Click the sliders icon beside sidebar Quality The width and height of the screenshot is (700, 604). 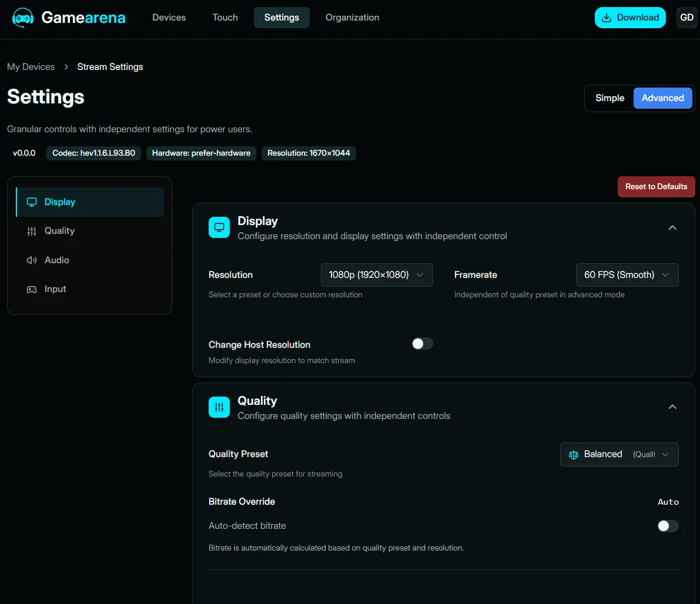[x=32, y=231]
